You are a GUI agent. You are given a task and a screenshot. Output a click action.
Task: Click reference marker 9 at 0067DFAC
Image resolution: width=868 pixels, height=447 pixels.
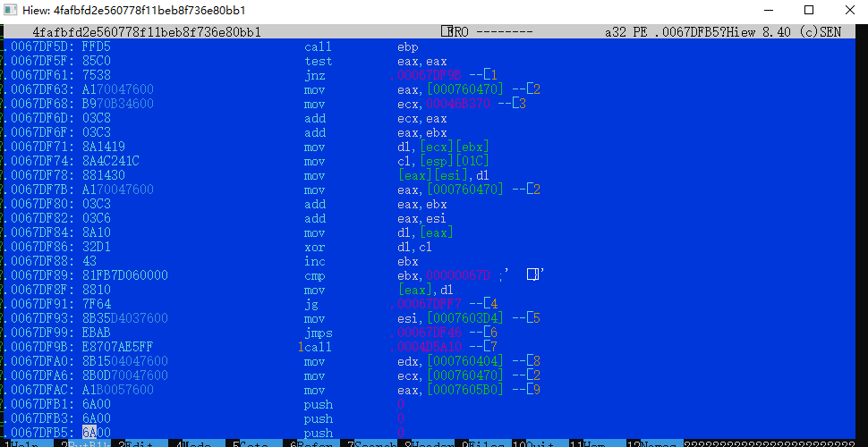pyautogui.click(x=536, y=391)
